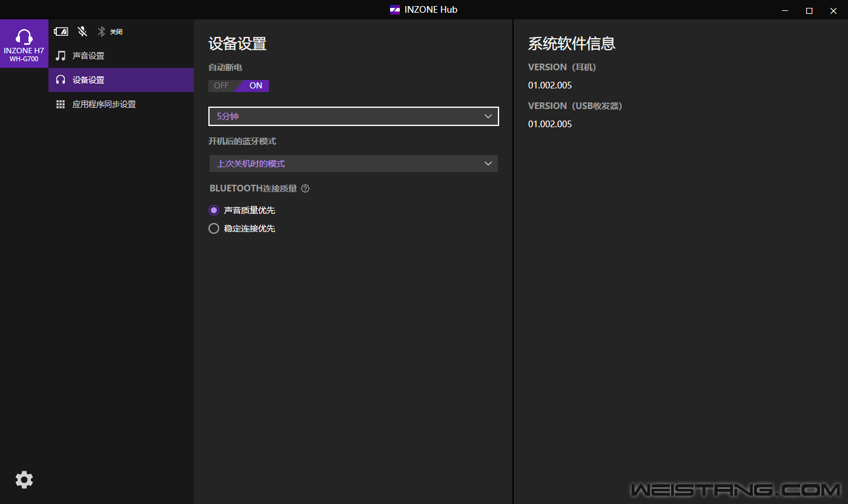This screenshot has width=848, height=504.
Task: Click the music note icon for 声音设置
Action: pyautogui.click(x=61, y=56)
